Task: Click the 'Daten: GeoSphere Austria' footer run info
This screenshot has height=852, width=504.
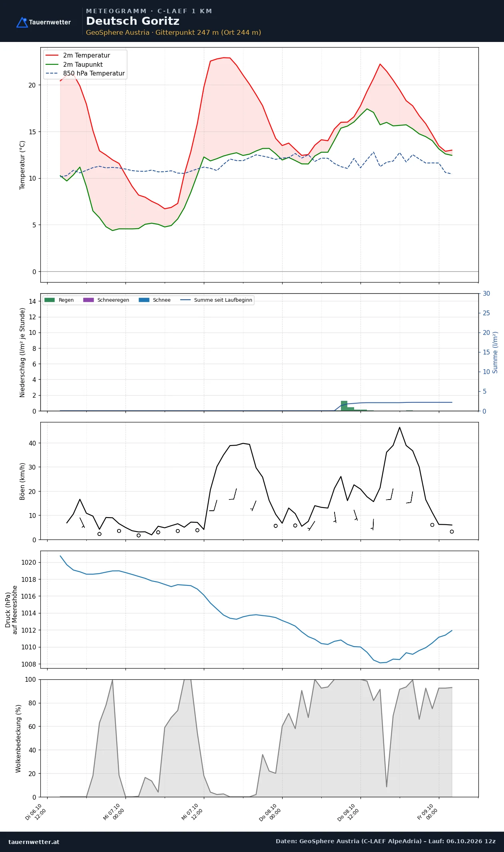Action: pos(386,841)
